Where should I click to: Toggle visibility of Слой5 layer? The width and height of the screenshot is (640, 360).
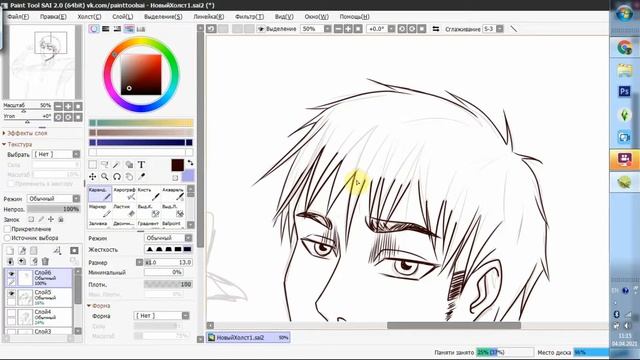[11, 293]
